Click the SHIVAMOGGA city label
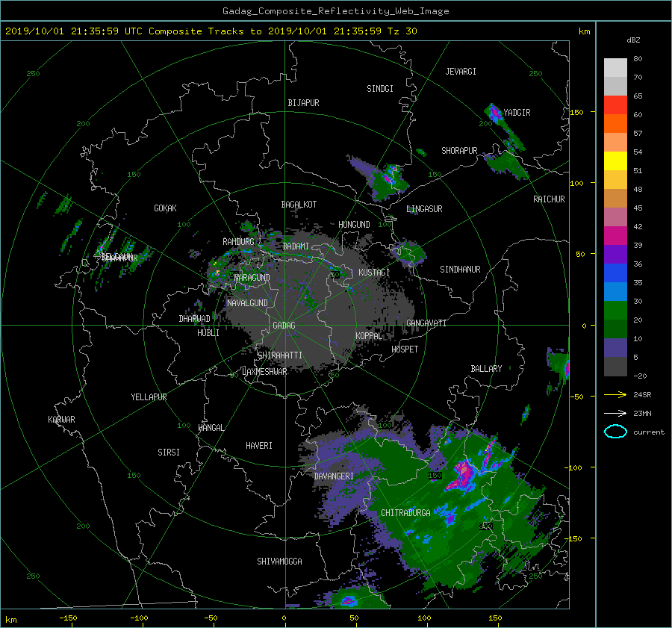This screenshot has width=672, height=628. point(279,562)
